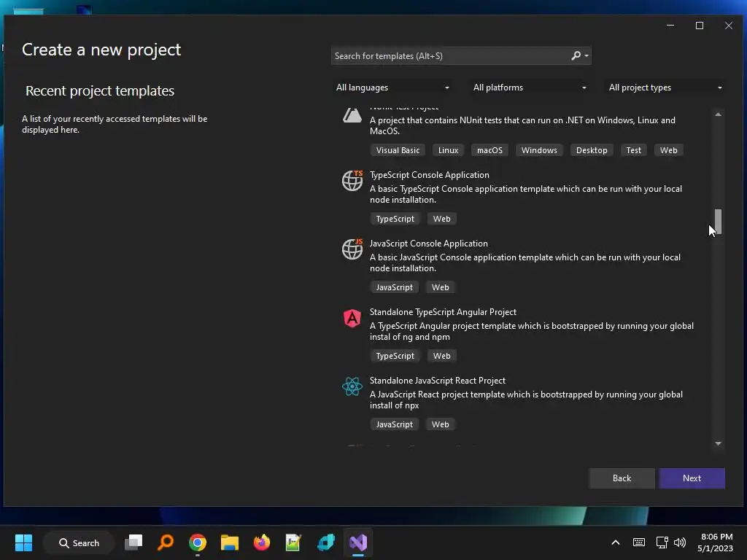The height and width of the screenshot is (560, 747).
Task: Click the Web tag under JavaScript Console Application
Action: 440,287
